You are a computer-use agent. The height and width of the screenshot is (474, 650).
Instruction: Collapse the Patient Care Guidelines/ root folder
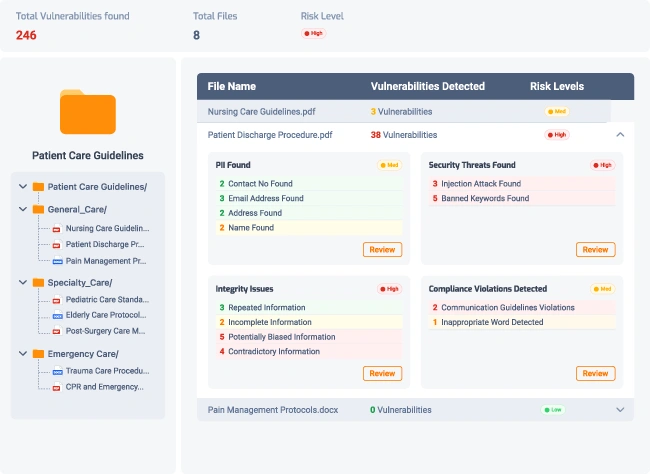[23, 187]
